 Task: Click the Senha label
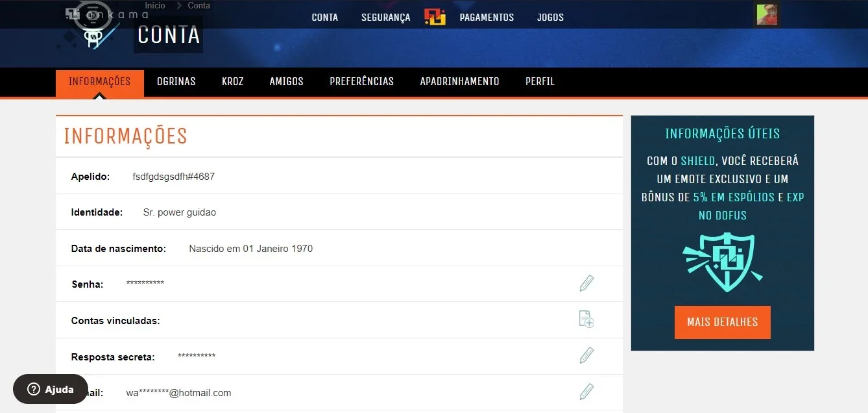pyautogui.click(x=88, y=284)
